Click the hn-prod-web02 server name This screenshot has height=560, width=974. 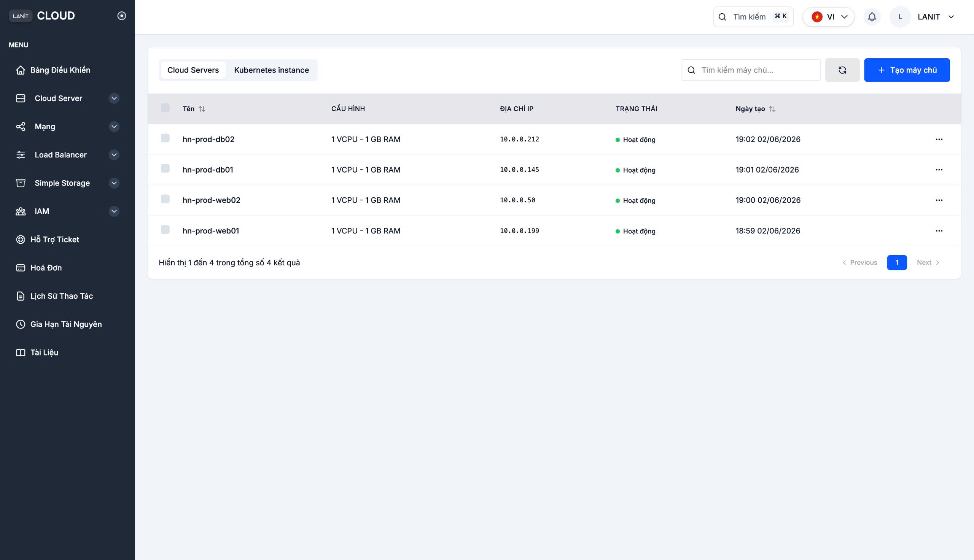211,200
